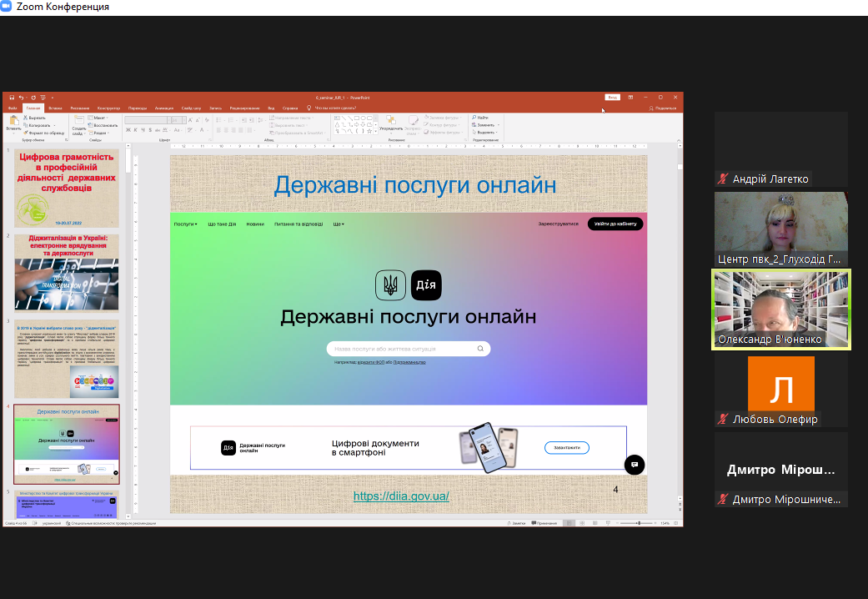Switch to Рецензирование ribbon tab
The image size is (868, 599).
coord(244,108)
